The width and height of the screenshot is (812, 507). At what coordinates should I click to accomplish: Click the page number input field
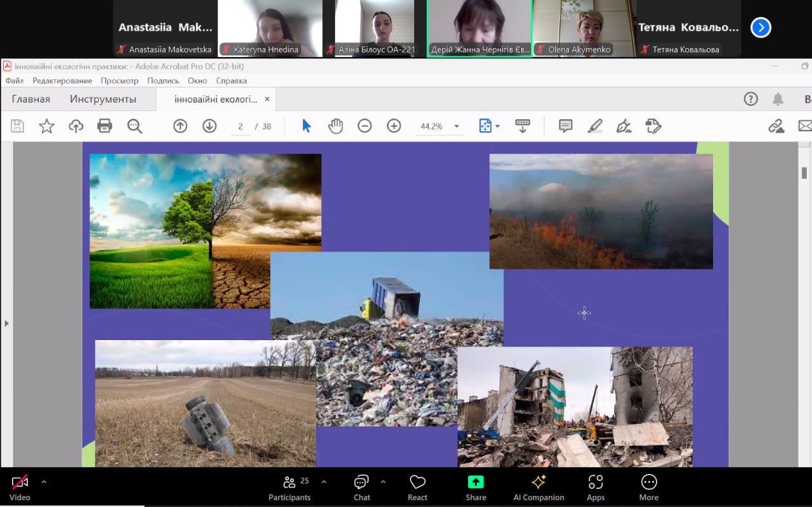(x=240, y=126)
